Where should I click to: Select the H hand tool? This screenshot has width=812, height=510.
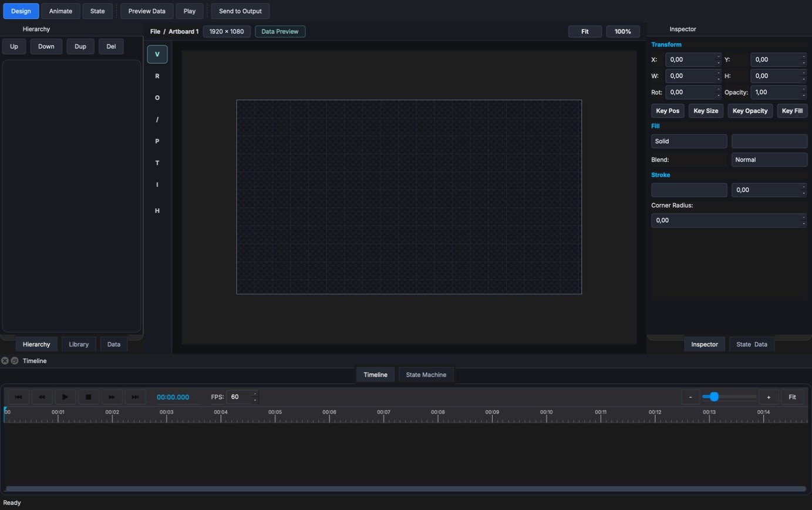[x=157, y=210]
